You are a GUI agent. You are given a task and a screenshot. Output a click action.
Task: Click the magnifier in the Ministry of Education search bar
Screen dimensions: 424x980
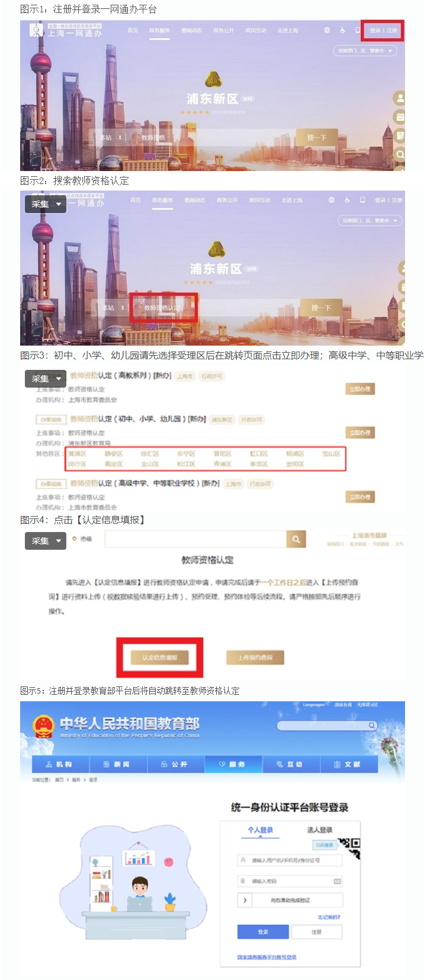point(372,725)
